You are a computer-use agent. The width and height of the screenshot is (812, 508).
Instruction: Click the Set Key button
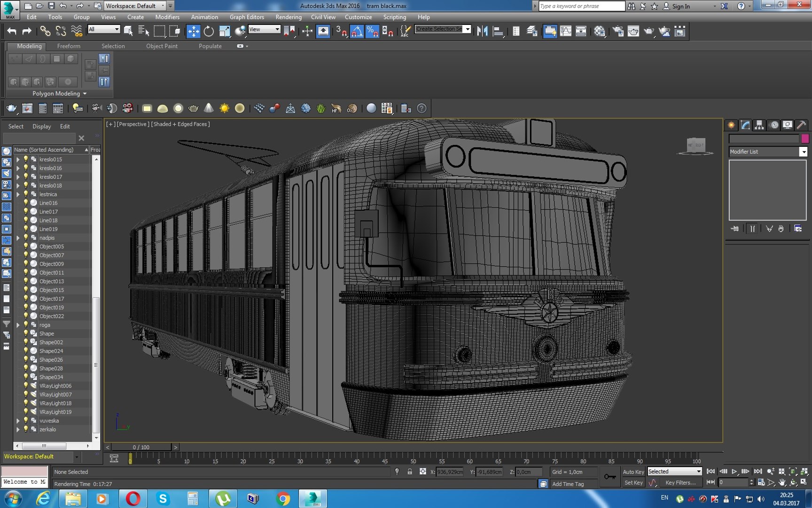(x=633, y=483)
